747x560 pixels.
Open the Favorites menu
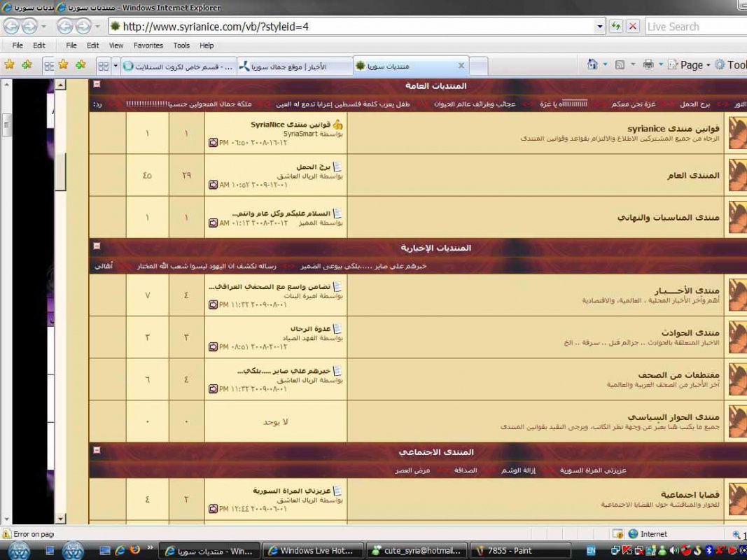click(148, 45)
